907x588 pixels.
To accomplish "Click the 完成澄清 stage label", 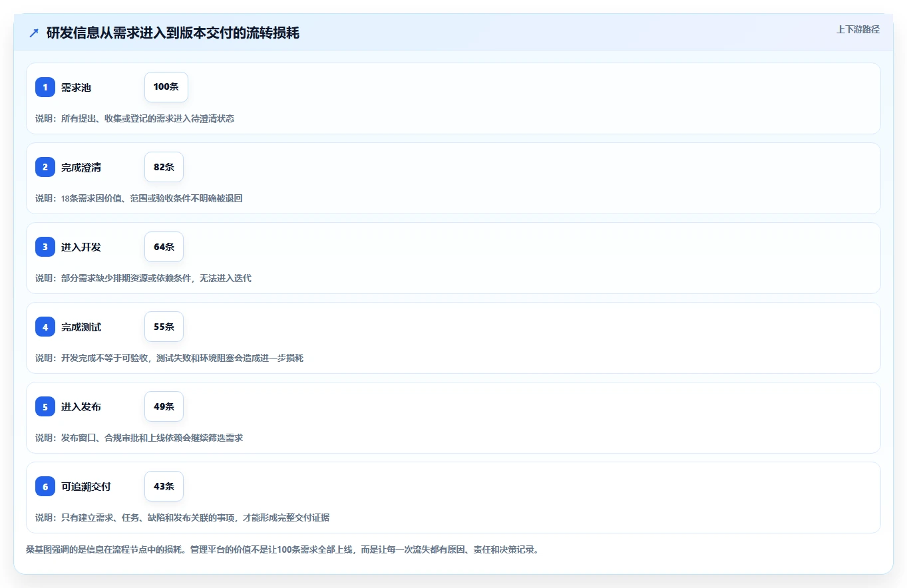I will pyautogui.click(x=81, y=167).
